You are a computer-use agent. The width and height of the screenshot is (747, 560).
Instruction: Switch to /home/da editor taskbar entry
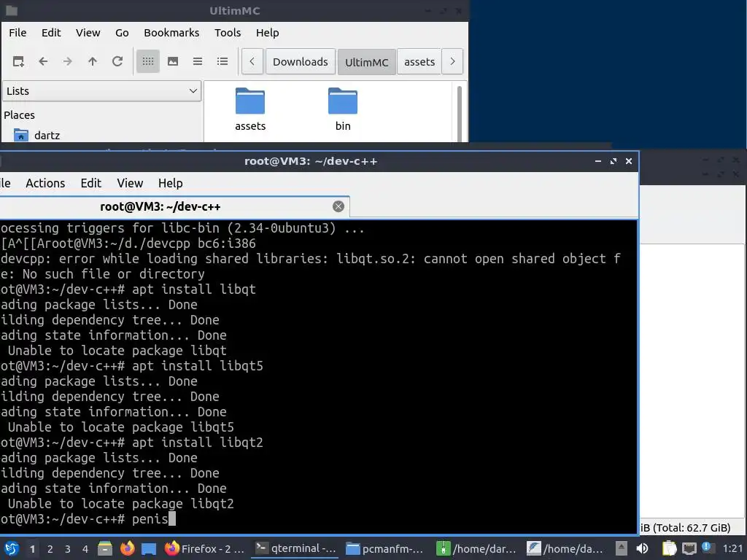[565, 548]
